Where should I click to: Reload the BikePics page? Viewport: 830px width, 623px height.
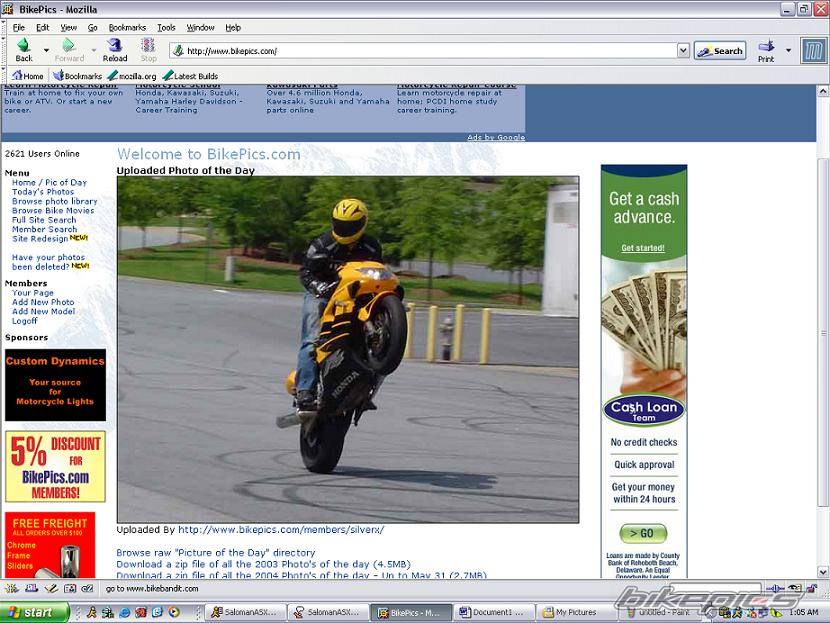point(115,50)
